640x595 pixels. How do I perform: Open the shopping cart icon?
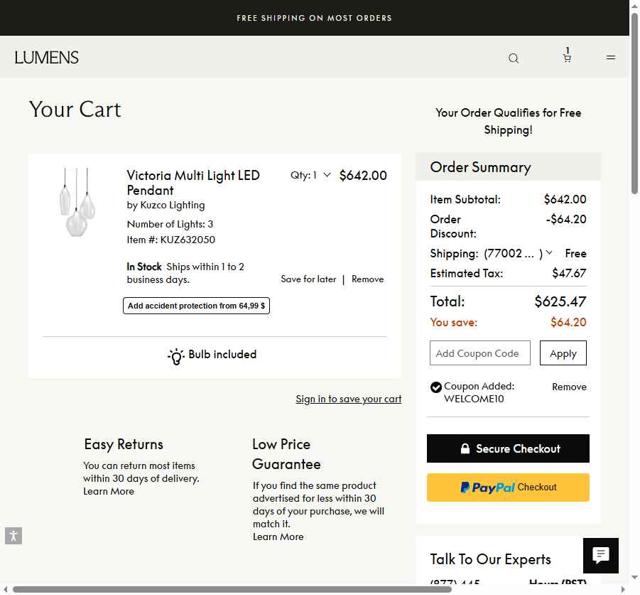coord(567,57)
